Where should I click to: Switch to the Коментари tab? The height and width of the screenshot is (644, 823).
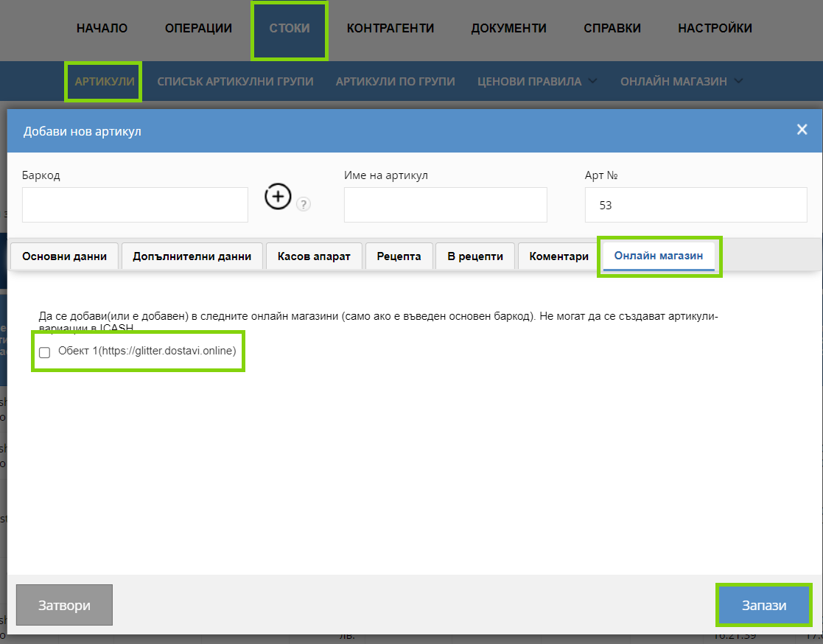558,256
